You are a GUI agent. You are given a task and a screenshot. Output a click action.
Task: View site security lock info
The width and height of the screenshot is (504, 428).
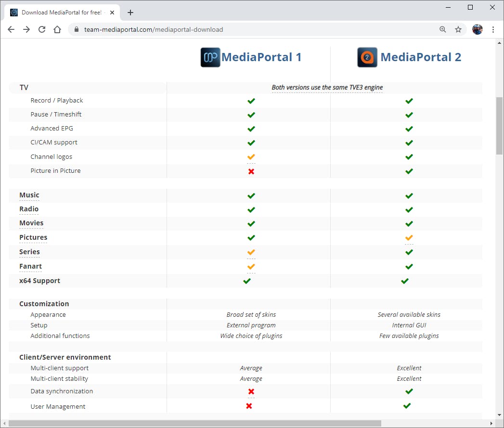pyautogui.click(x=77, y=29)
